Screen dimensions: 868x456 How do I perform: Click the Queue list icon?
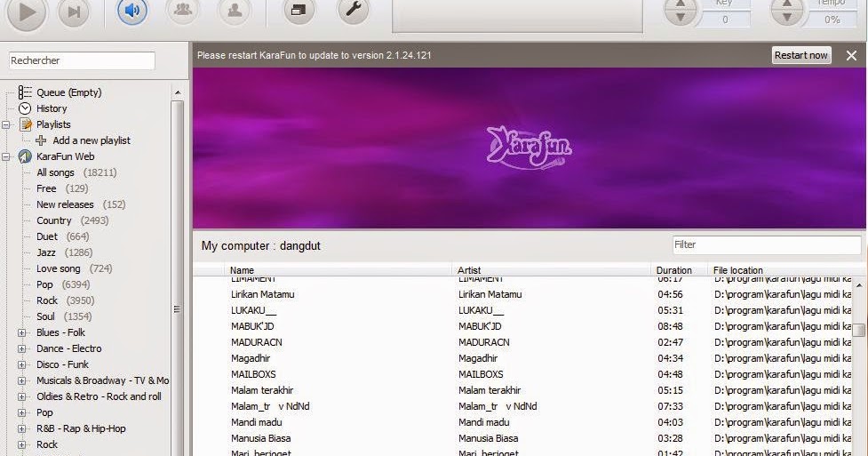[25, 92]
